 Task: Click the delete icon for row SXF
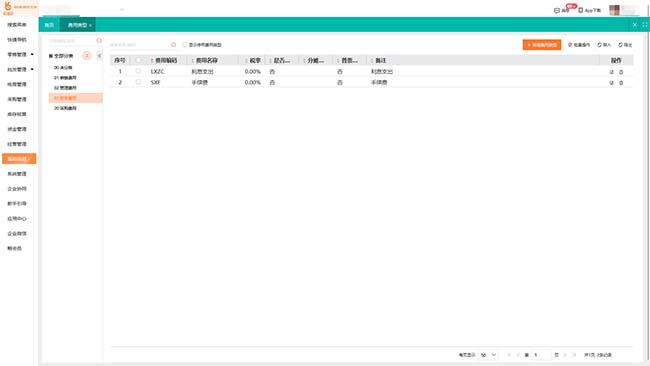621,82
